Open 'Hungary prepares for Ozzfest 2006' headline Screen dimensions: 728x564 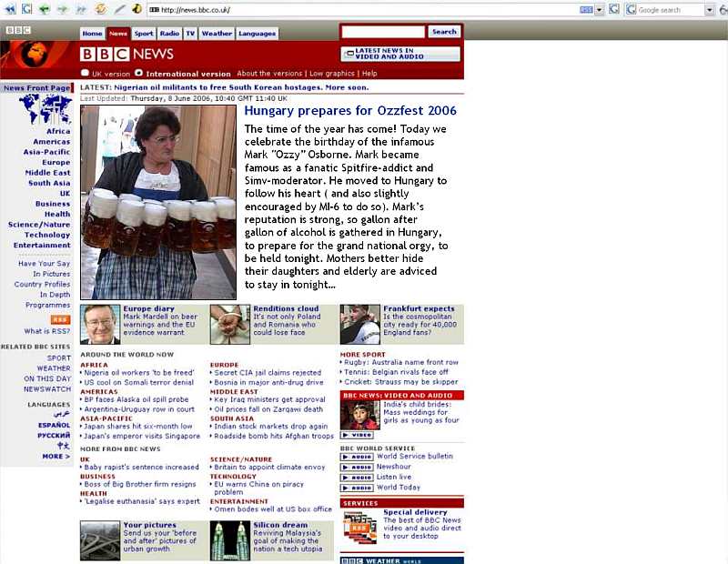(350, 110)
